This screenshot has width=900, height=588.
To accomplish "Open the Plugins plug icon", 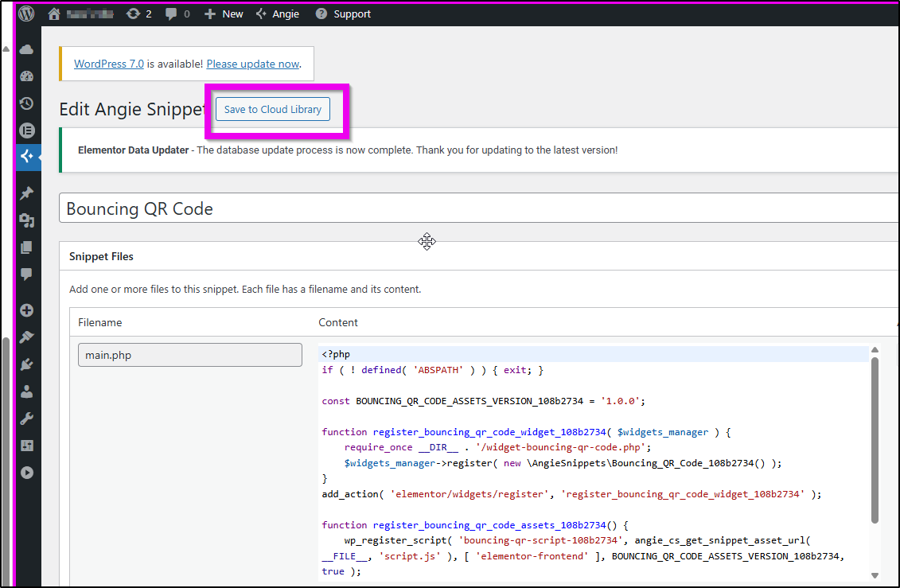I will 26,364.
